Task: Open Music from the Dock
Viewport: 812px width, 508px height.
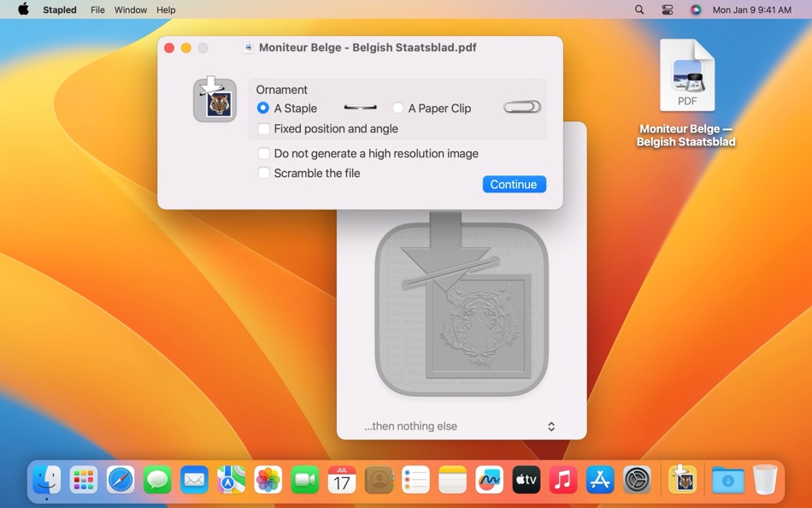Action: pos(563,480)
